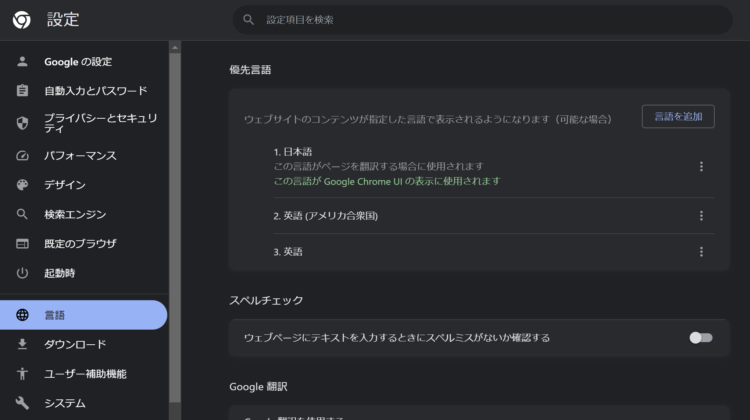Screen dimensions: 750x420
Task: Click the power icon beside 起動時
Action: tap(22, 273)
